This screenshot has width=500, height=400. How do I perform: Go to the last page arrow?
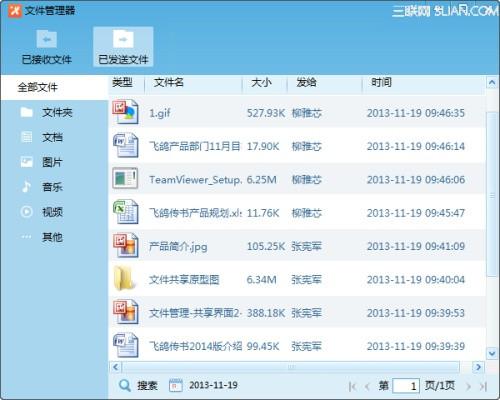coord(484,386)
